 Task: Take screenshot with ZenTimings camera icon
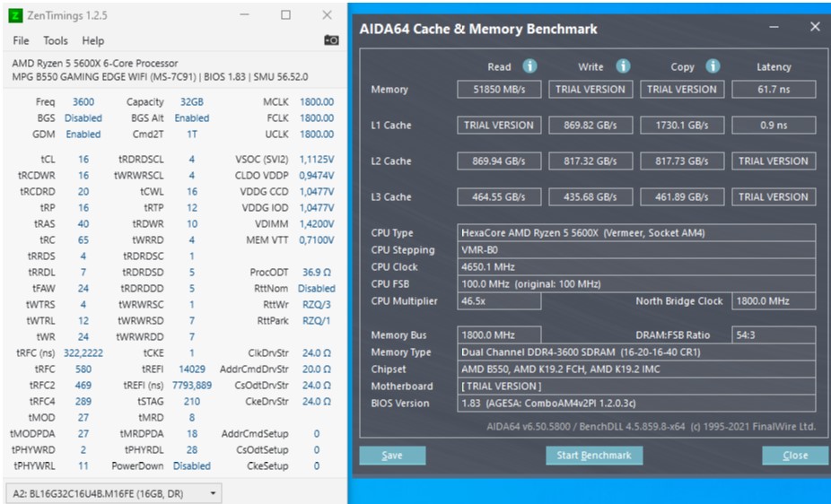point(331,40)
